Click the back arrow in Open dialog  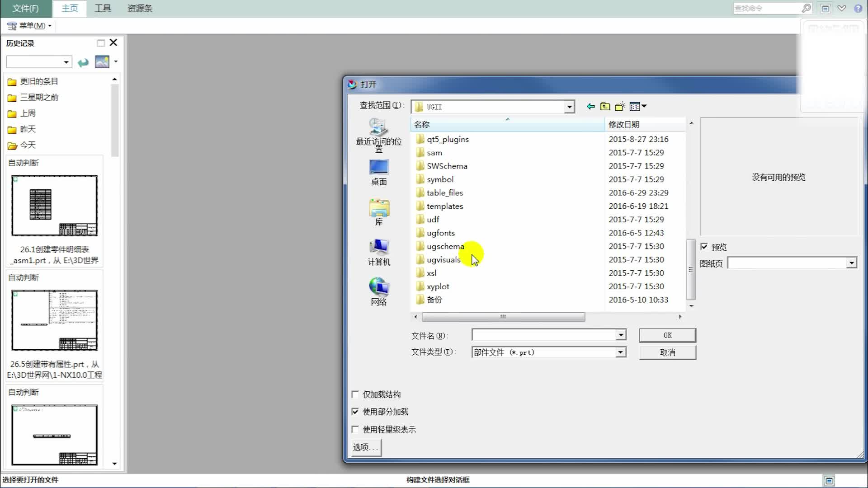pyautogui.click(x=590, y=107)
